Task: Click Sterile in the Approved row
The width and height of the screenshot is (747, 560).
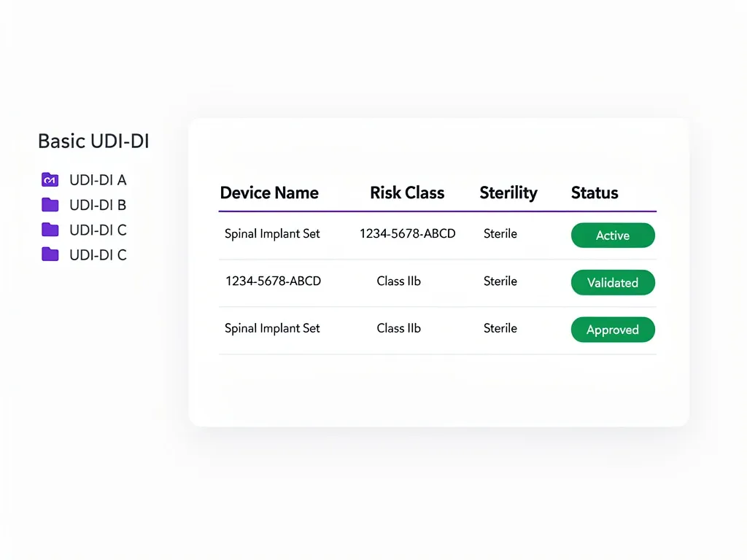Action: pos(500,328)
